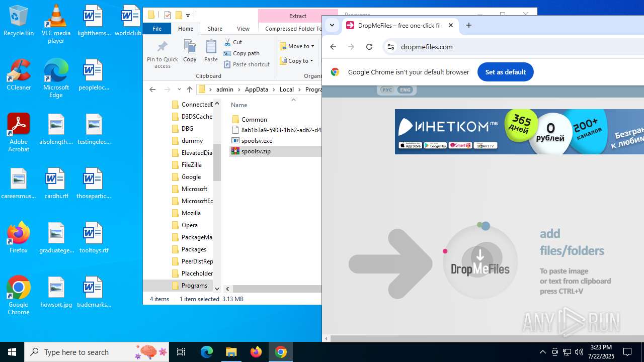Set Chrome as default browser
The height and width of the screenshot is (362, 644).
click(x=505, y=72)
